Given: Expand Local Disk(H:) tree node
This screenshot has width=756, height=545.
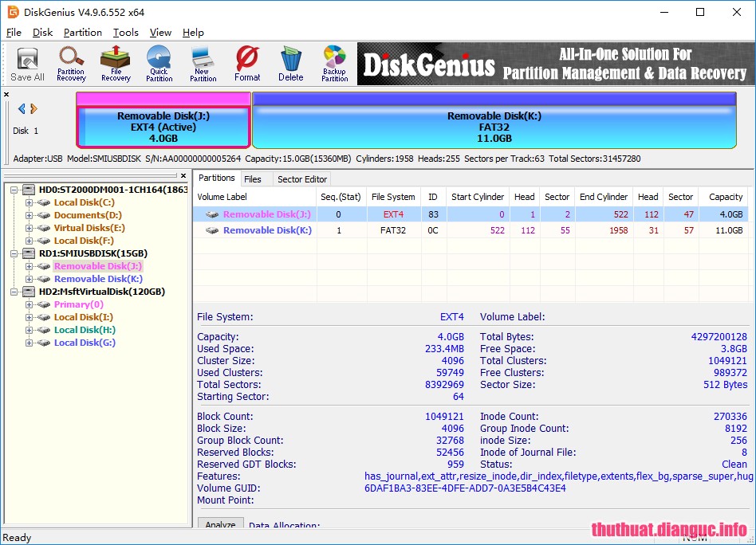Looking at the screenshot, I should tap(29, 330).
